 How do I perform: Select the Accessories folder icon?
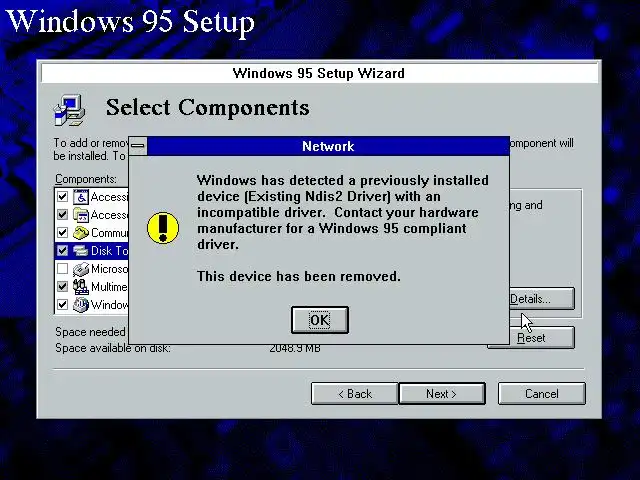point(81,215)
